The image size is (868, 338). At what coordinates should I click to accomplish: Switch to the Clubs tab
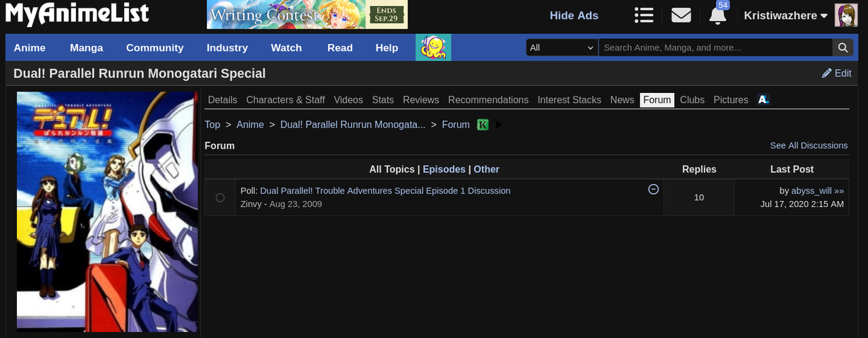coord(692,100)
